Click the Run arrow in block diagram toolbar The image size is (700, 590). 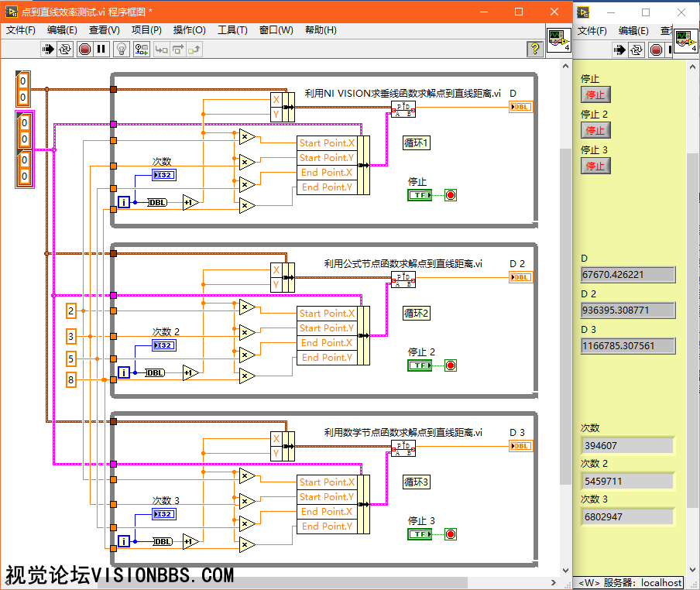[48, 49]
